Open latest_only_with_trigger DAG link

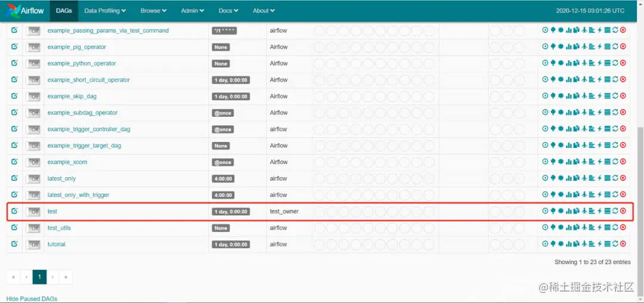79,194
